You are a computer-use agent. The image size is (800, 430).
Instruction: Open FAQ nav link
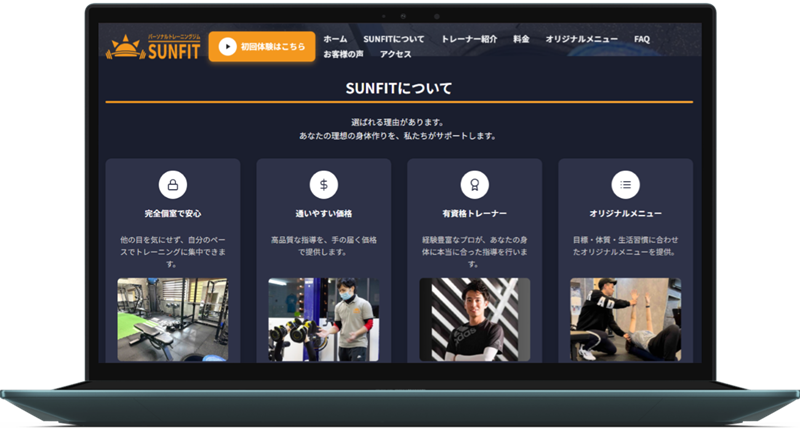pos(642,39)
